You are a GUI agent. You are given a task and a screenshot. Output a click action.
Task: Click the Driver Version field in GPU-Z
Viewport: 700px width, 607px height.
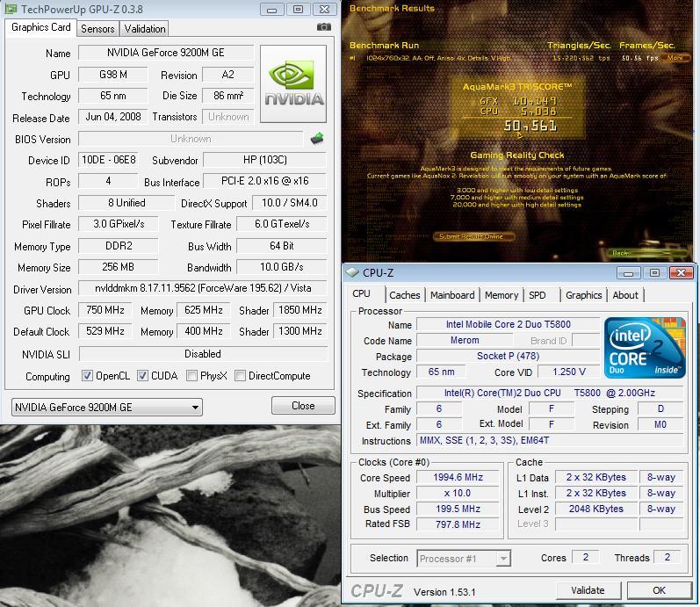tap(203, 288)
